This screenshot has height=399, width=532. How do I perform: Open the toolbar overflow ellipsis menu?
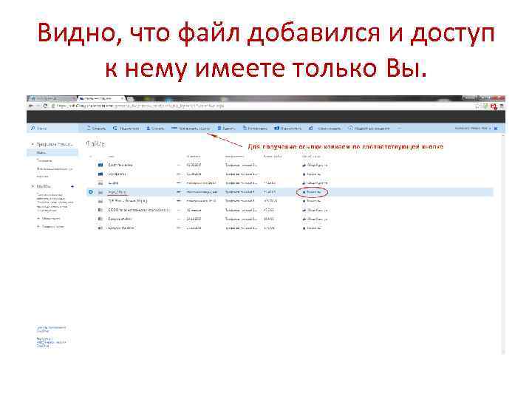coord(399,129)
